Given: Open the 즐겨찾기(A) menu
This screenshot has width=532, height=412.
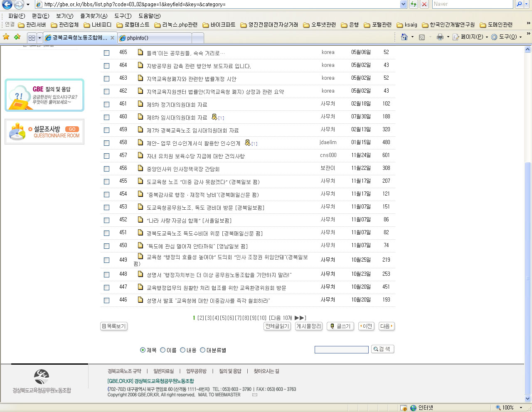Looking at the screenshot, I should tap(94, 16).
